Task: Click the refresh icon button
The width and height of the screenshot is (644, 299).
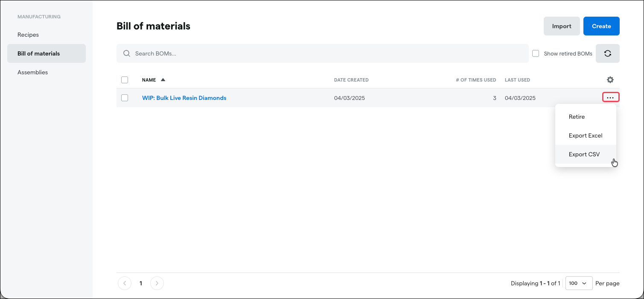Action: [x=608, y=53]
